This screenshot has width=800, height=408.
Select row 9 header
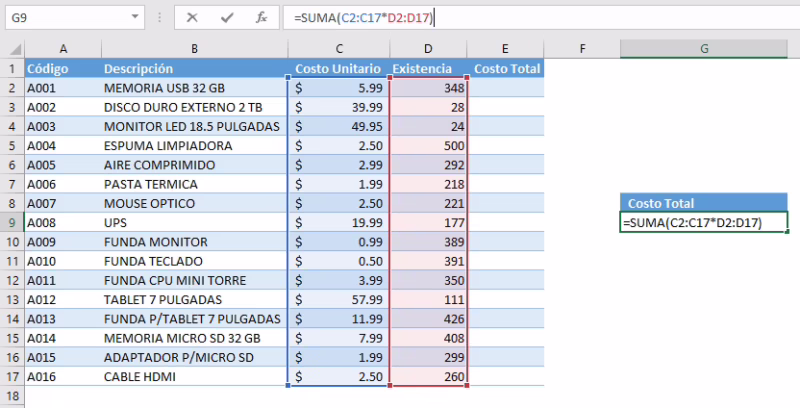click(x=12, y=222)
